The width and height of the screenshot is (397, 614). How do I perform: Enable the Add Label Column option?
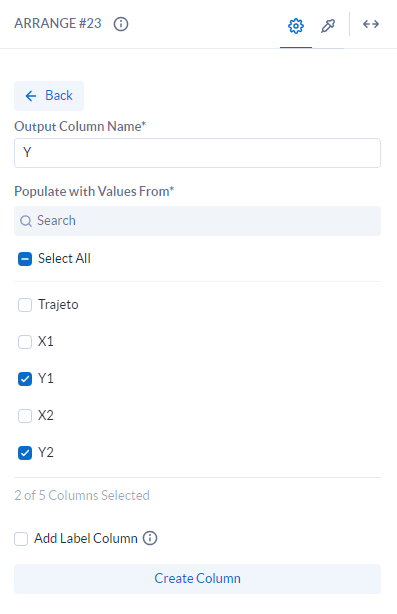[21, 539]
